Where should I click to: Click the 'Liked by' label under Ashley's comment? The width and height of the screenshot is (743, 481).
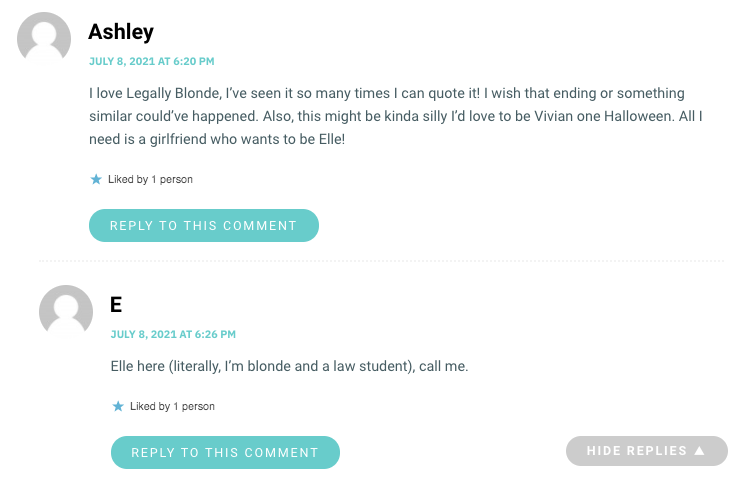128,179
